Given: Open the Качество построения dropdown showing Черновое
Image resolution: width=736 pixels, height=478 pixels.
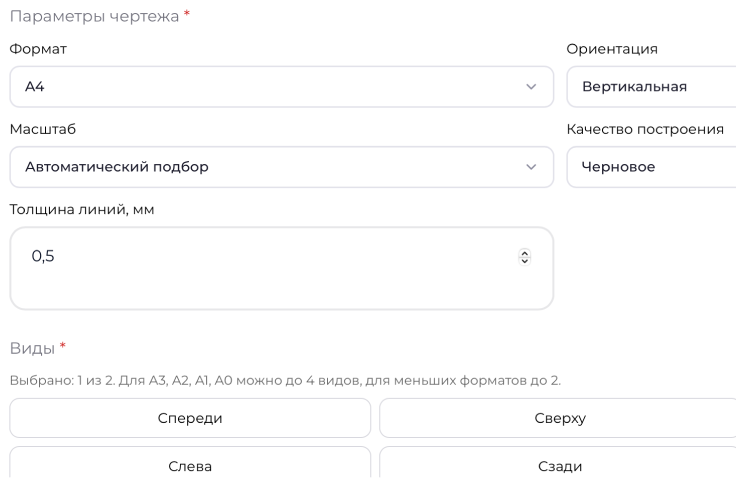Looking at the screenshot, I should (x=650, y=167).
